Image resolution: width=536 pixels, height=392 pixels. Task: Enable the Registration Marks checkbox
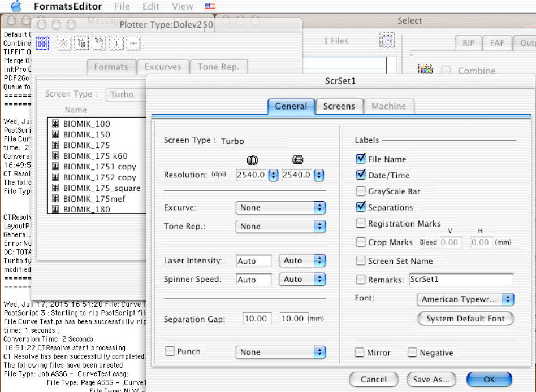coord(361,223)
